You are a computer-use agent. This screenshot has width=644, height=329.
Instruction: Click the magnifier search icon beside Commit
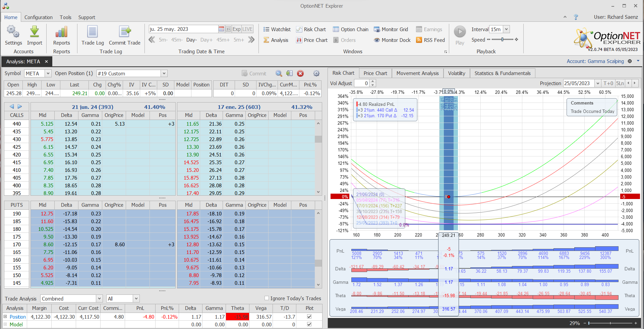pos(279,73)
